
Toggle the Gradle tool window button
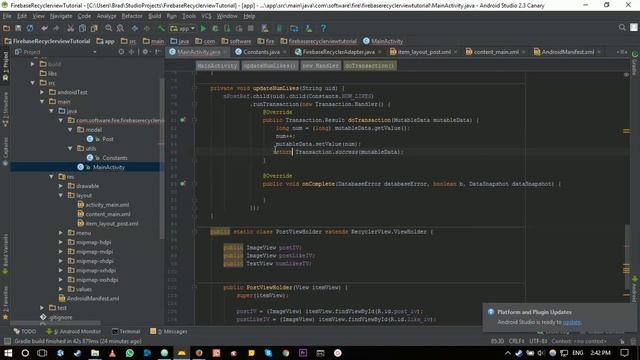click(x=635, y=64)
